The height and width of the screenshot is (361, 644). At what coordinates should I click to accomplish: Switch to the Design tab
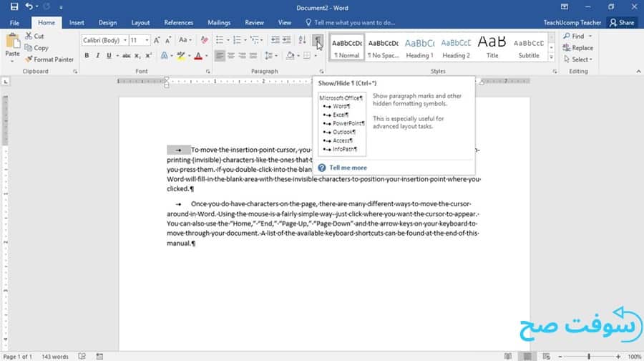click(107, 23)
